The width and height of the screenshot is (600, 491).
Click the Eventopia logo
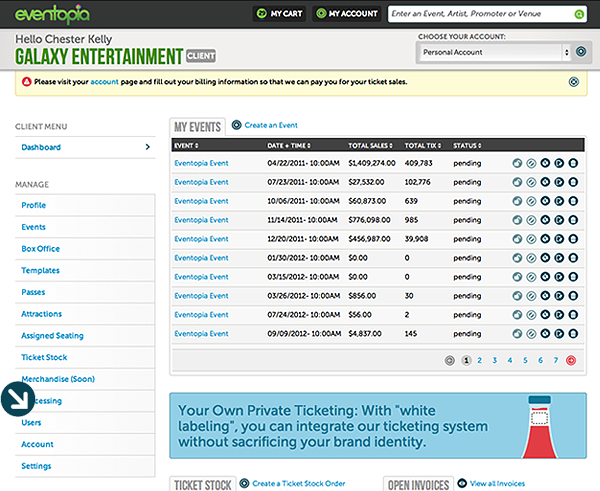[52, 14]
